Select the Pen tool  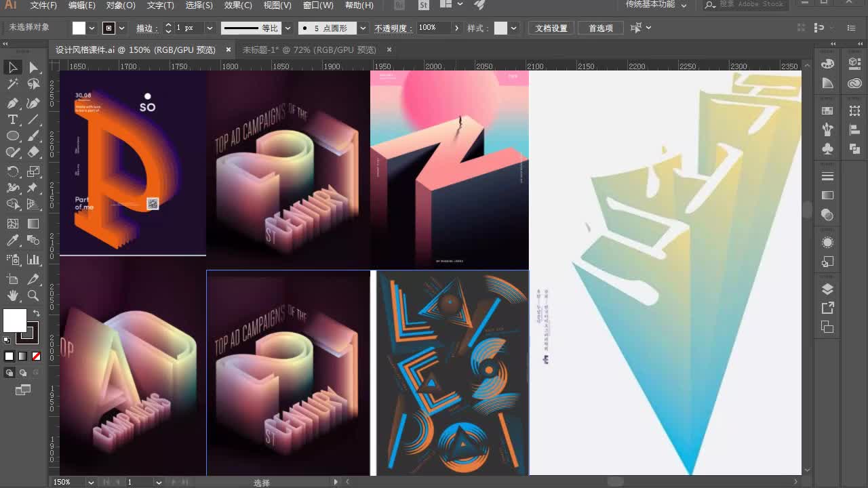coord(12,103)
